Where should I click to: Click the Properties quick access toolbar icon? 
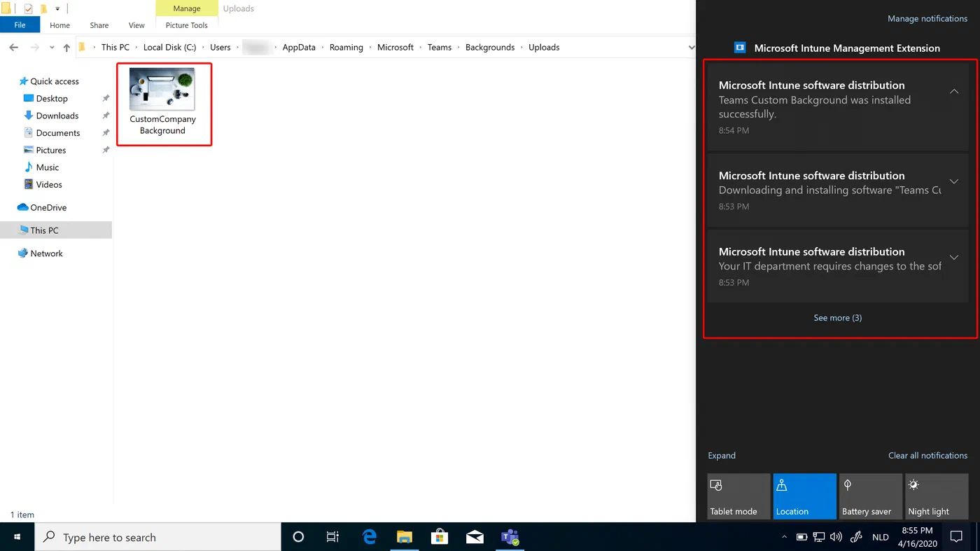coord(29,9)
